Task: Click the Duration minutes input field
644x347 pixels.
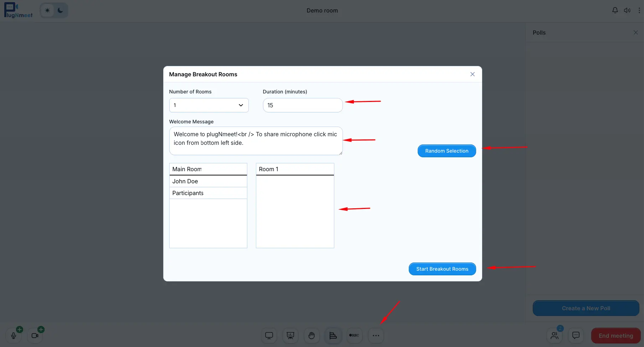Action: [303, 105]
